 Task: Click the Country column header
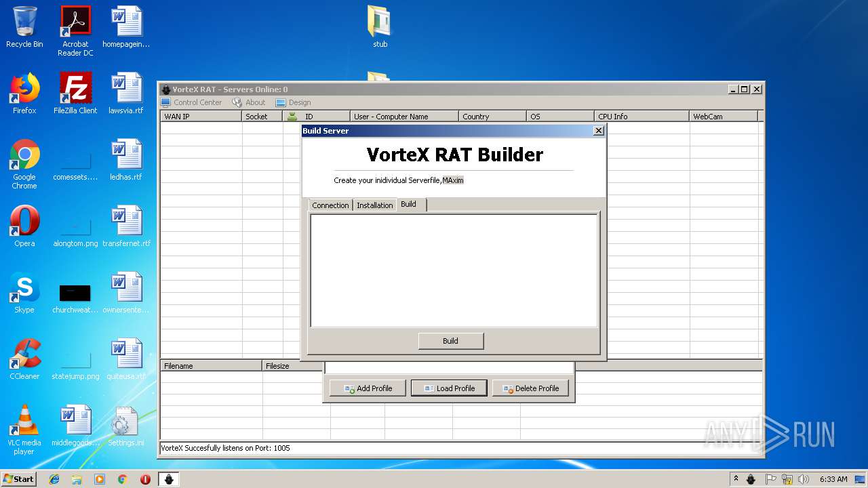[493, 117]
